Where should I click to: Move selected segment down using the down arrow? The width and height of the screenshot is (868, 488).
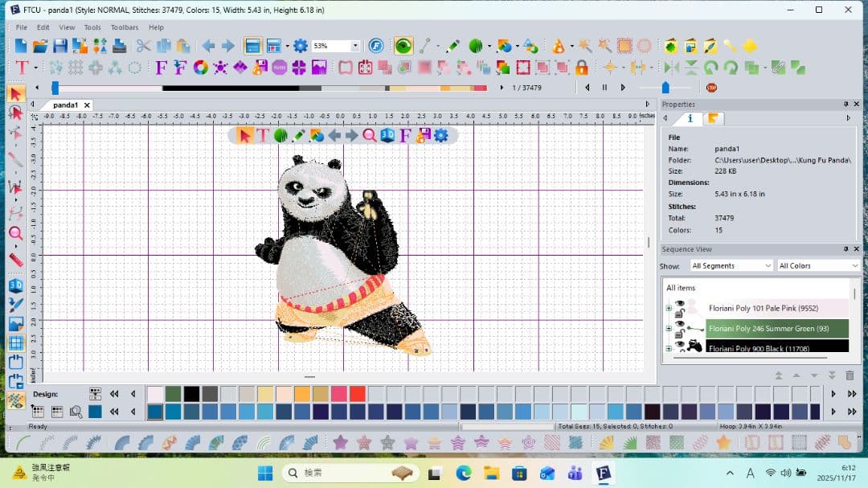(813, 375)
